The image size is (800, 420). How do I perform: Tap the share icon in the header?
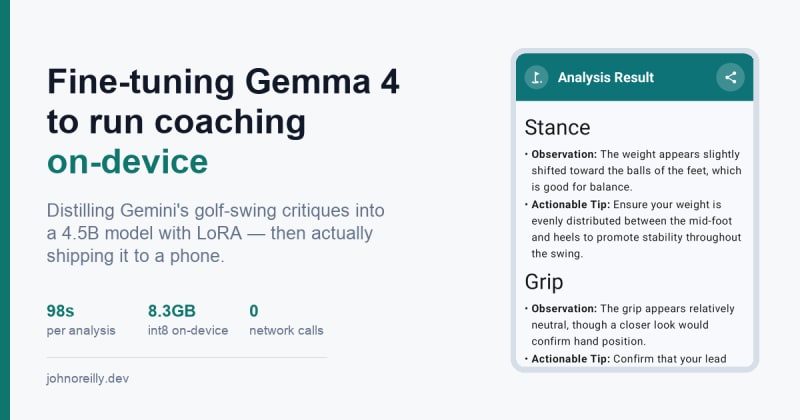point(730,77)
